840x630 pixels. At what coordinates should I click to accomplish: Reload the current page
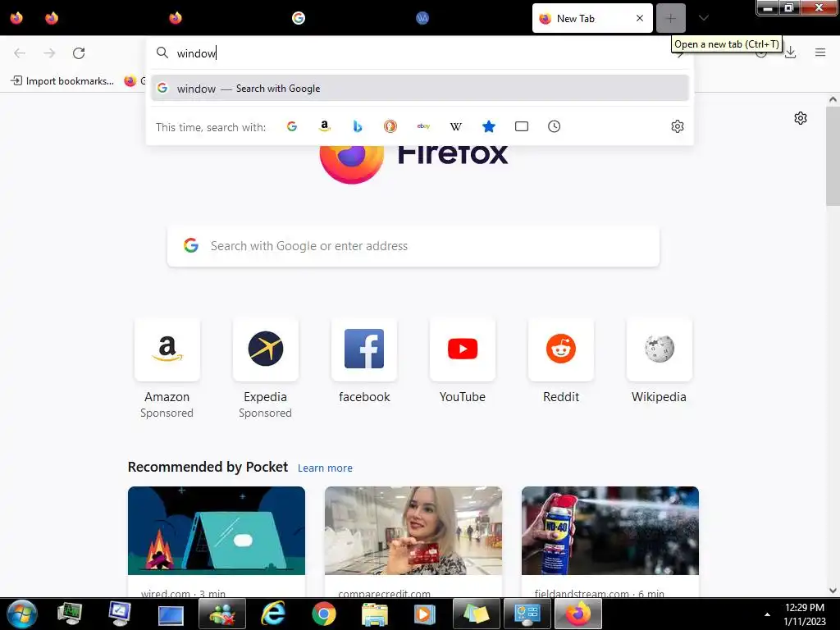tap(79, 53)
